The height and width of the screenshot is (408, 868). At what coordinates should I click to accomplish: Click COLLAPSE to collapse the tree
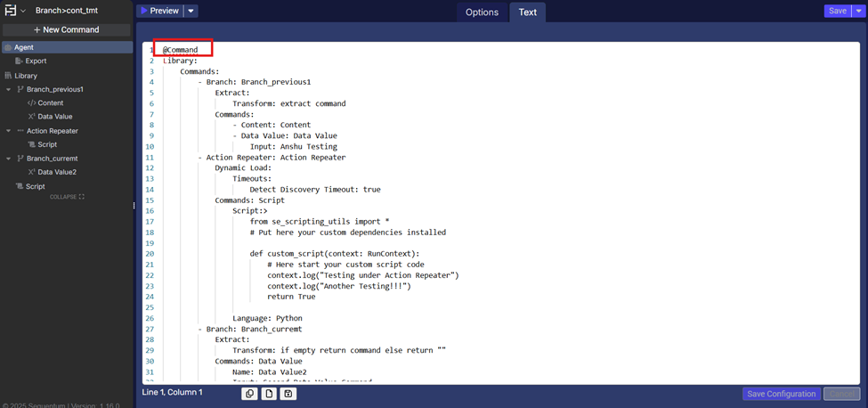pos(67,197)
